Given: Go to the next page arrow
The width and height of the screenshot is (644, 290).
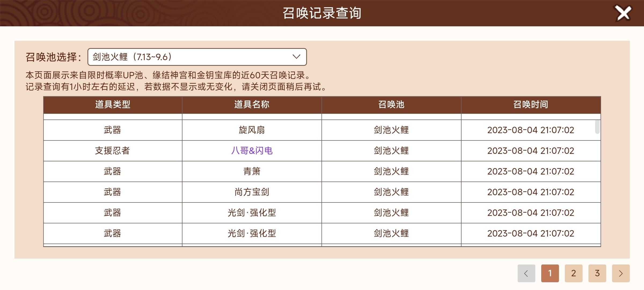Looking at the screenshot, I should tap(621, 273).
